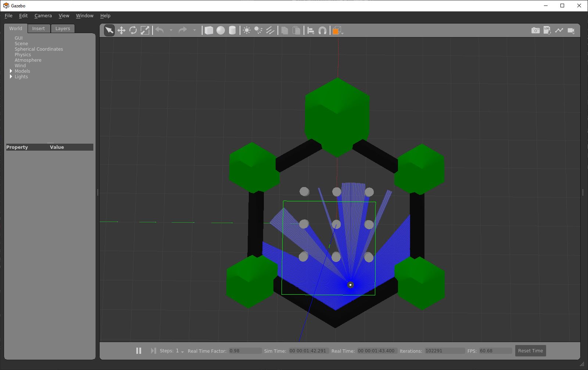Click the Real Time Factor field
The height and width of the screenshot is (370, 588).
point(245,351)
